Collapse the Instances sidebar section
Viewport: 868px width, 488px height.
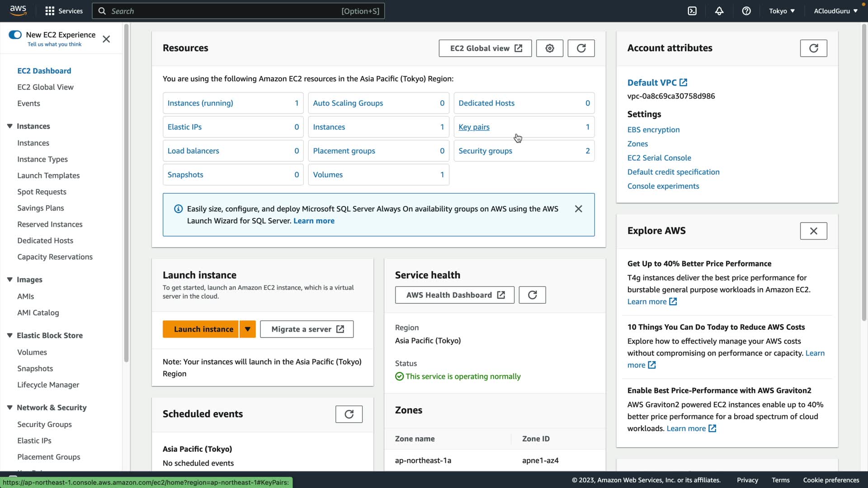(x=9, y=126)
